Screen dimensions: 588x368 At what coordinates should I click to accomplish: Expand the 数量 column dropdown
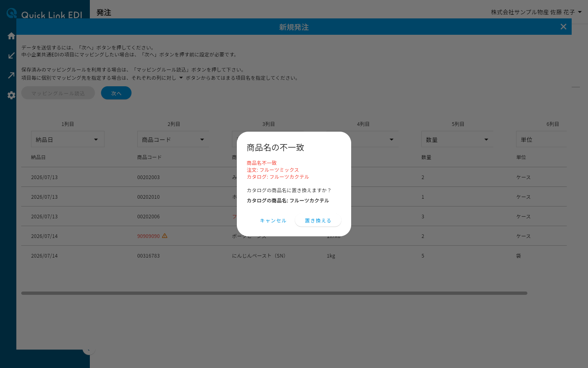457,139
